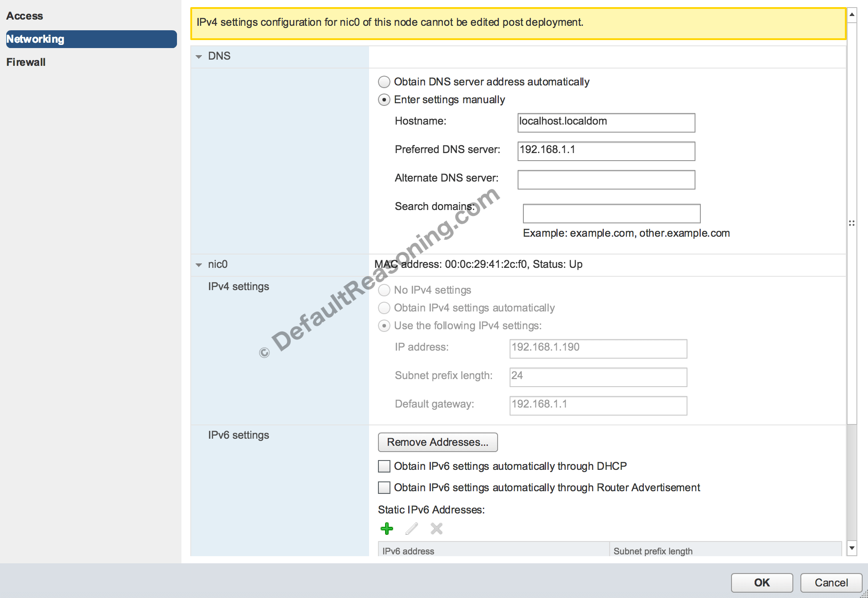Viewport: 868px width, 598px height.
Task: Enable Obtain IPv6 settings automatically through DHCP
Action: coord(384,466)
